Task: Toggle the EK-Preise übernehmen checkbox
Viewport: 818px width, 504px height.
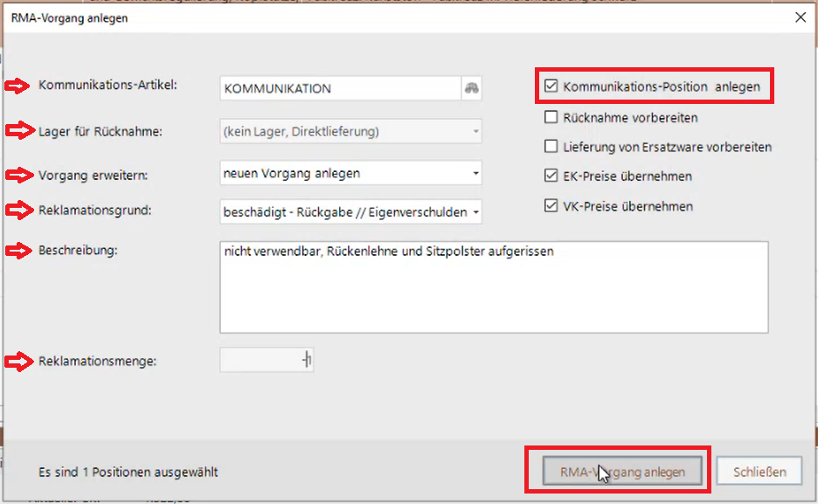Action: click(551, 176)
